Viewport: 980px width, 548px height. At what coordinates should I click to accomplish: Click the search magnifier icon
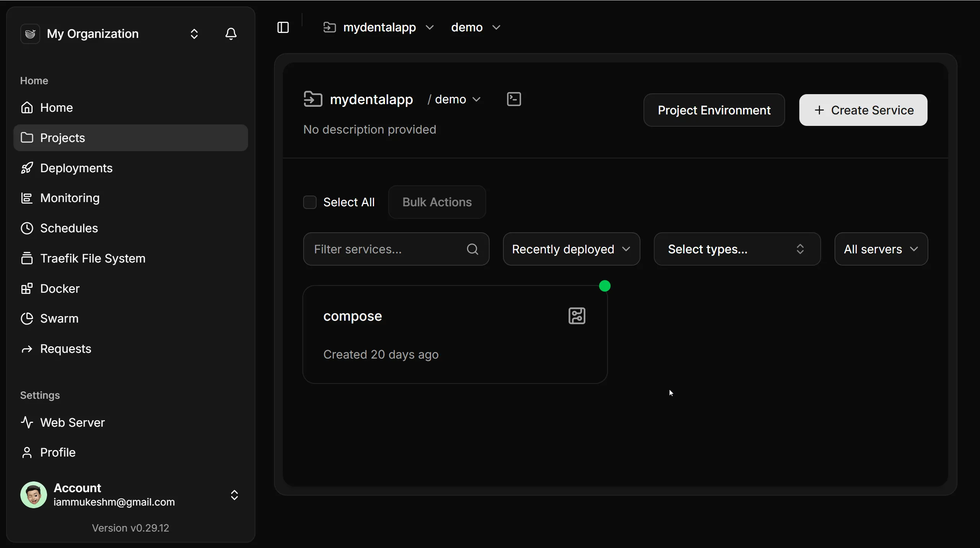pyautogui.click(x=472, y=249)
